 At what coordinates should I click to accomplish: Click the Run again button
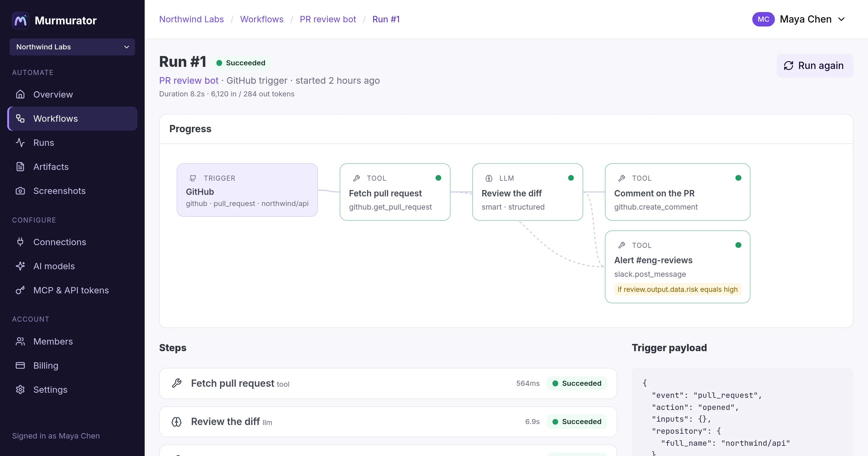[815, 66]
